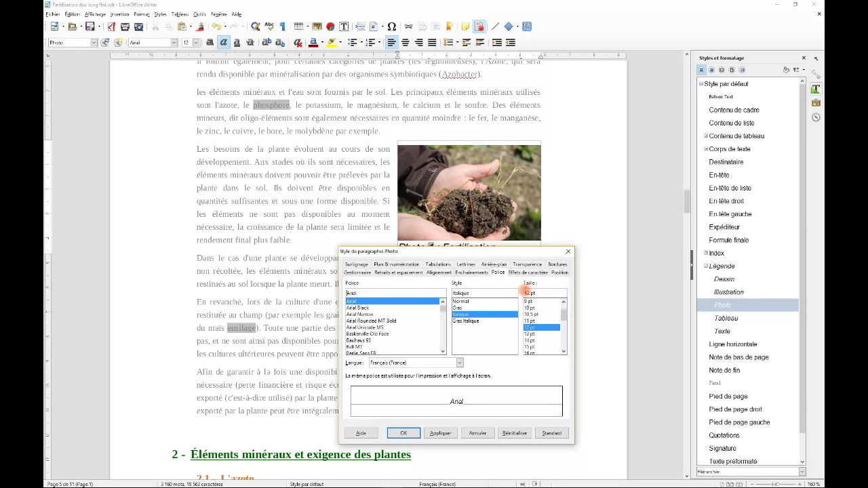The image size is (868, 488).
Task: Open the Insertion menu
Action: (119, 14)
